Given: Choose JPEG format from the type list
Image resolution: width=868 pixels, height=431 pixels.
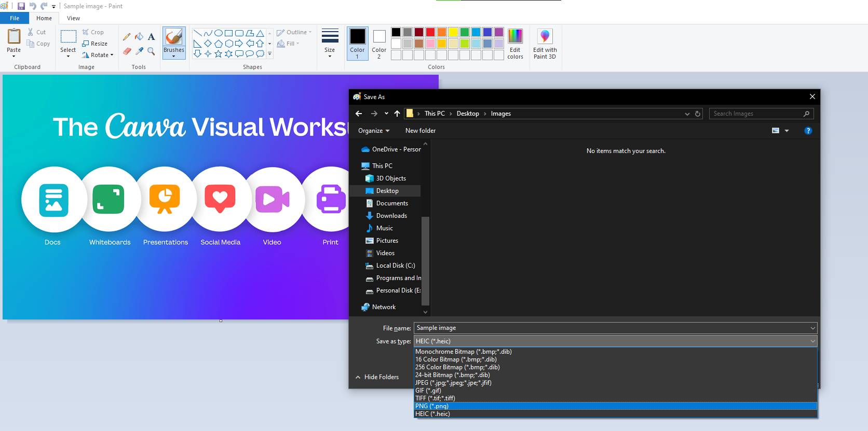Looking at the screenshot, I should pyautogui.click(x=615, y=383).
